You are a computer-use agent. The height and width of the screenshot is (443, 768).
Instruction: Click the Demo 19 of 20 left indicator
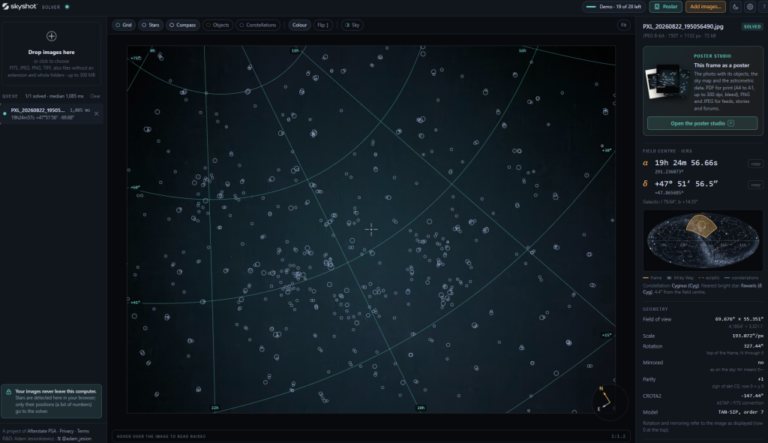(614, 6)
